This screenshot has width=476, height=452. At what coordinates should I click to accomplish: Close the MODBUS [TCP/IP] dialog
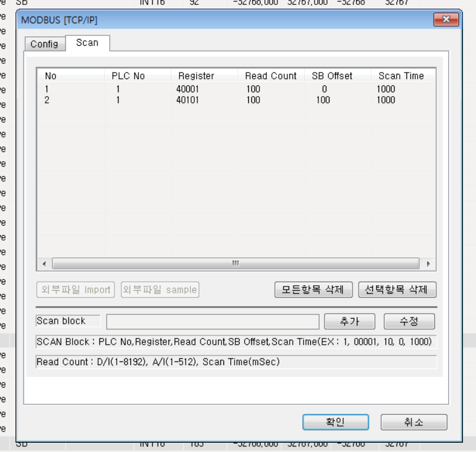(x=446, y=19)
